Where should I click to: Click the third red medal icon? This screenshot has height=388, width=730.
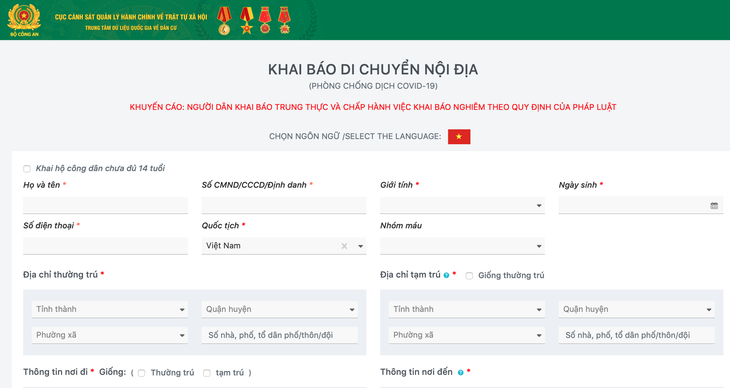point(265,20)
